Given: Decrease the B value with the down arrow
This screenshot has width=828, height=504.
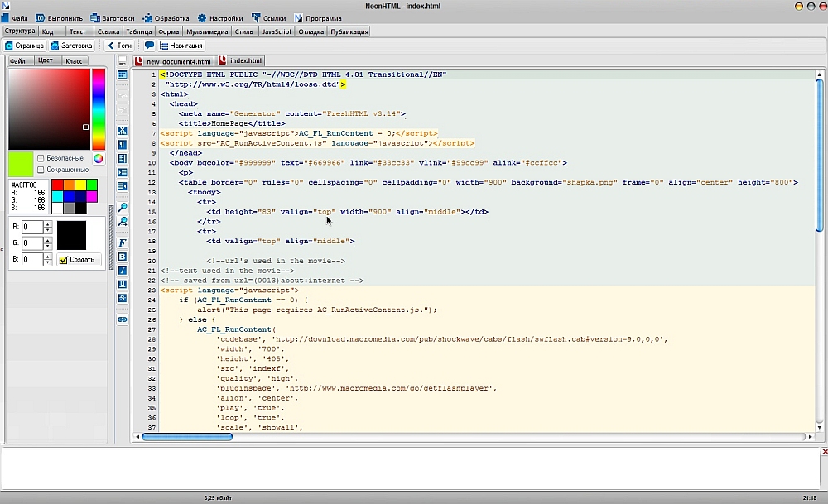Looking at the screenshot, I should [x=47, y=263].
